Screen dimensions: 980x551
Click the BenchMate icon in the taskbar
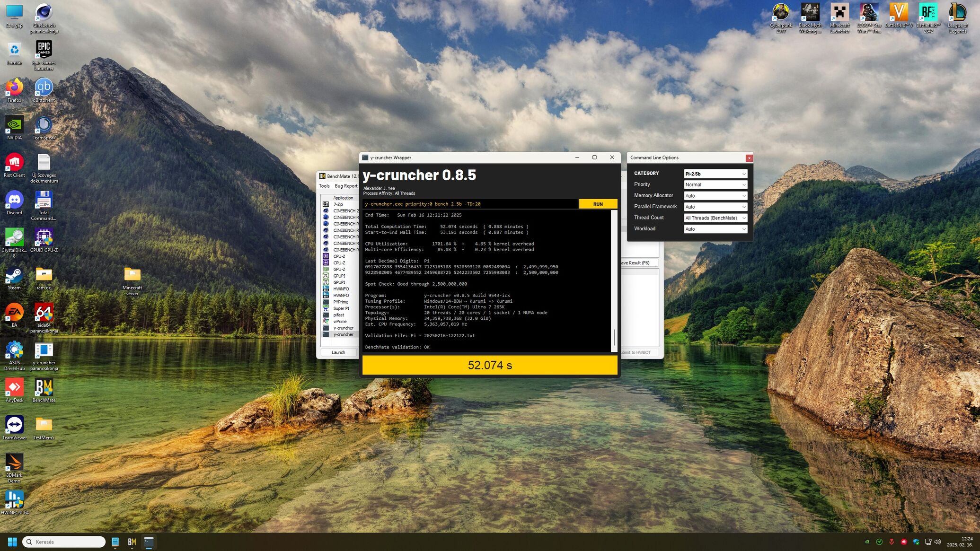[132, 542]
